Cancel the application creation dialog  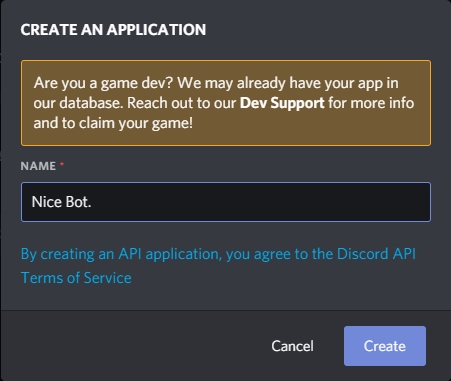[x=292, y=346]
